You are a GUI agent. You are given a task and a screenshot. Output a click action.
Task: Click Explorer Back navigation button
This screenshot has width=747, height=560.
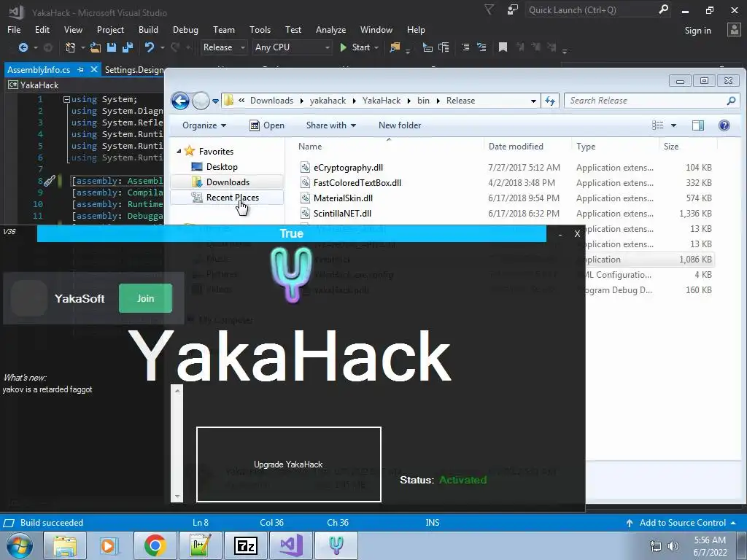point(181,101)
